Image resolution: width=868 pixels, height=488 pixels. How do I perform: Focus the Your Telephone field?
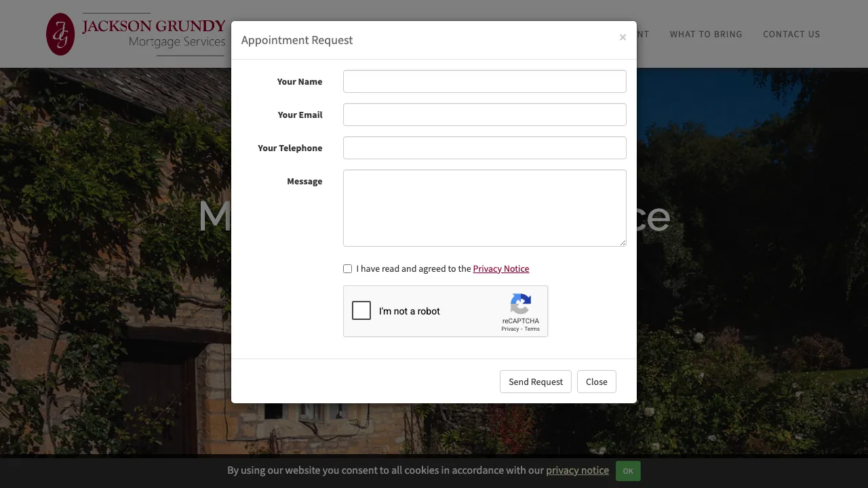pyautogui.click(x=484, y=148)
